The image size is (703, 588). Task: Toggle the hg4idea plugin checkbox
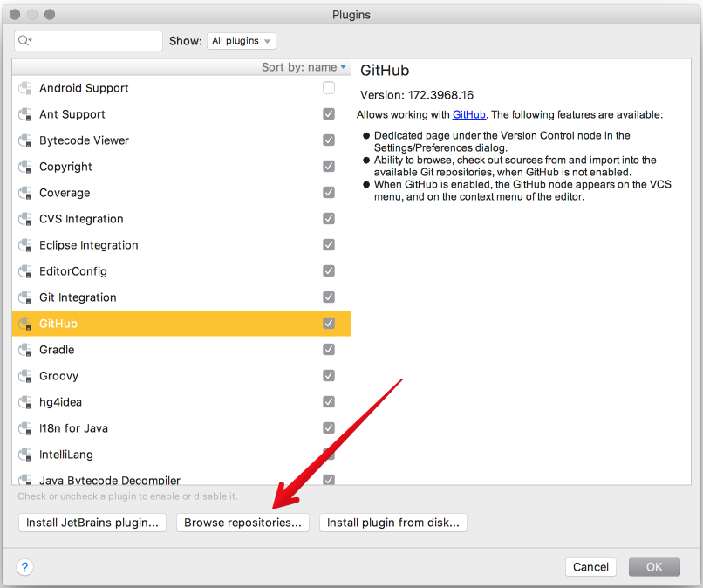tap(329, 402)
